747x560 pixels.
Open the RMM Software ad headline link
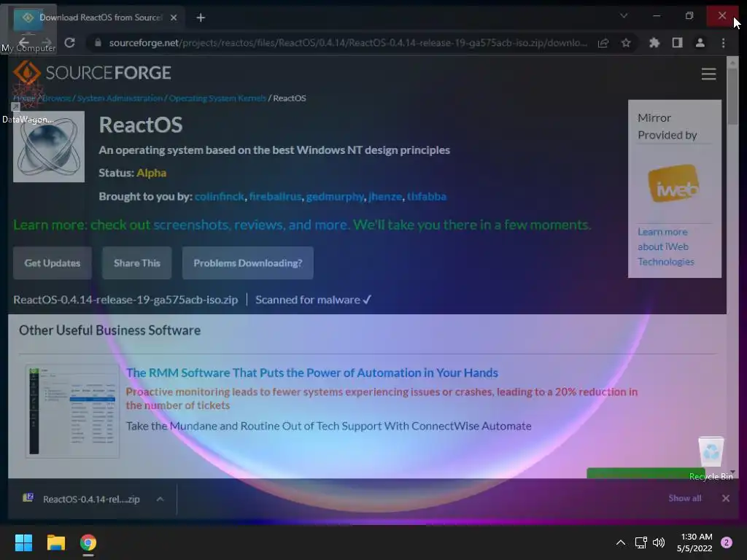pos(312,373)
